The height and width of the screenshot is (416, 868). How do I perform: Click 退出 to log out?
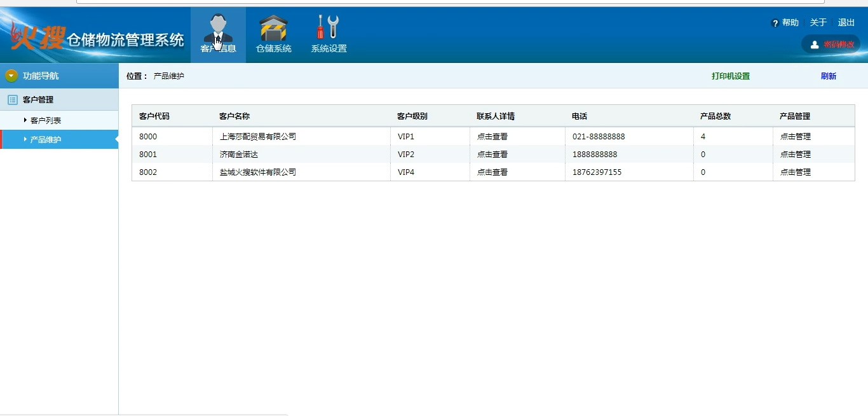tap(846, 23)
